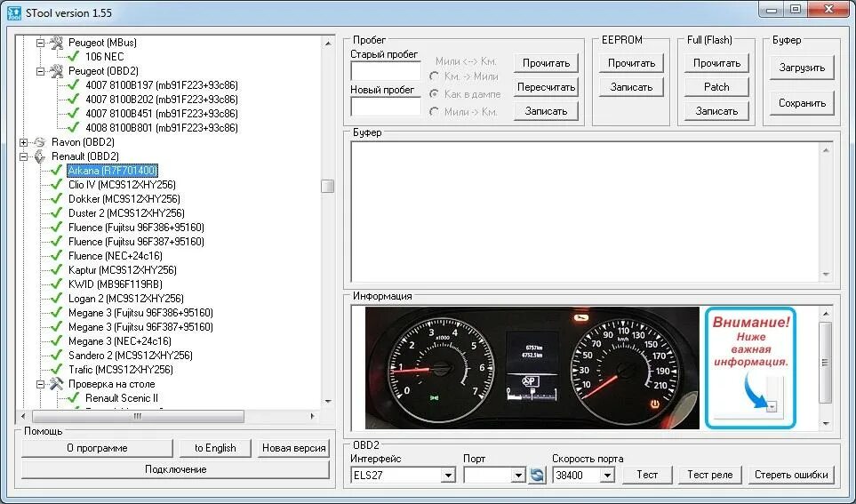The image size is (856, 504).
Task: Select Renault Scenic II entry
Action: [121, 398]
